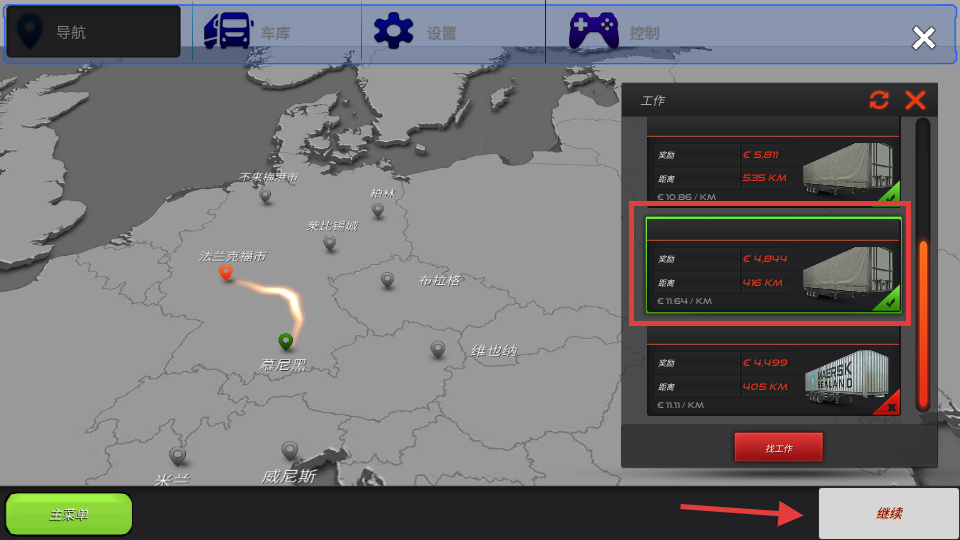Open the 导航 navigation tab
960x540 pixels.
93,32
